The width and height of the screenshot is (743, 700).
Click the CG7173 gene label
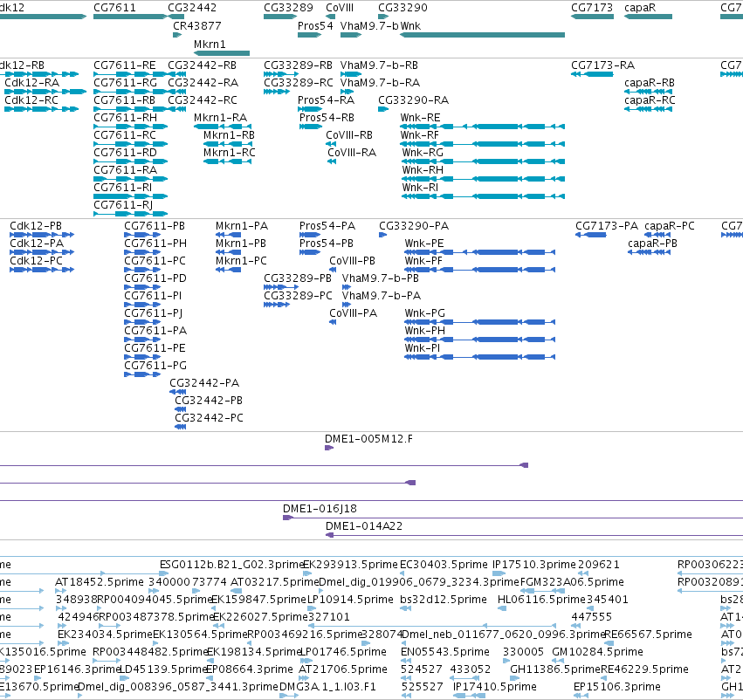coord(592,8)
